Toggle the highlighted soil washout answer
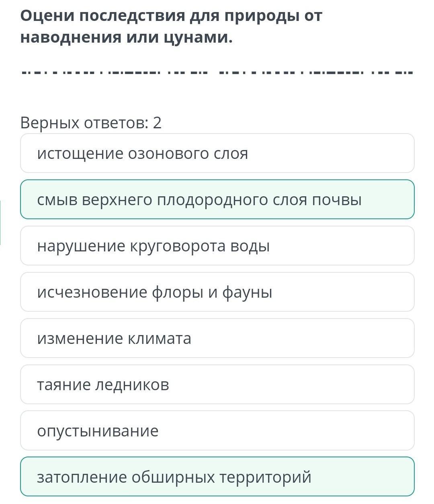Screen dimensions: 434x504 (217, 200)
